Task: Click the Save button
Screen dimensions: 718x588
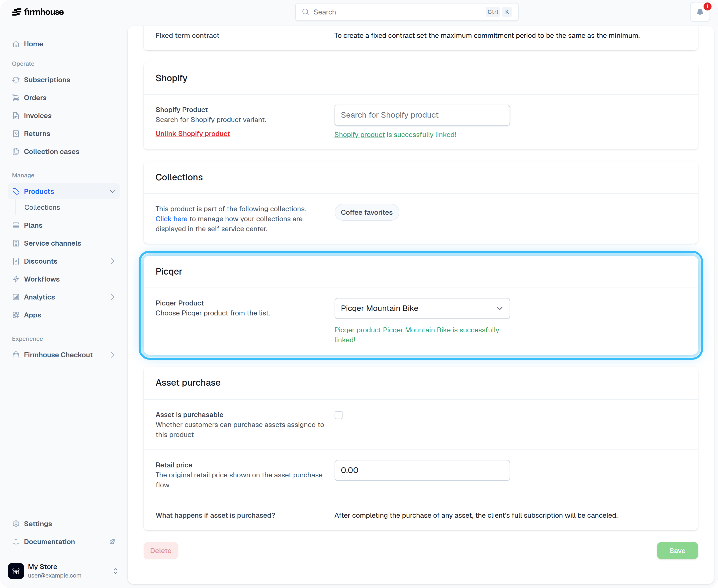Action: tap(677, 551)
